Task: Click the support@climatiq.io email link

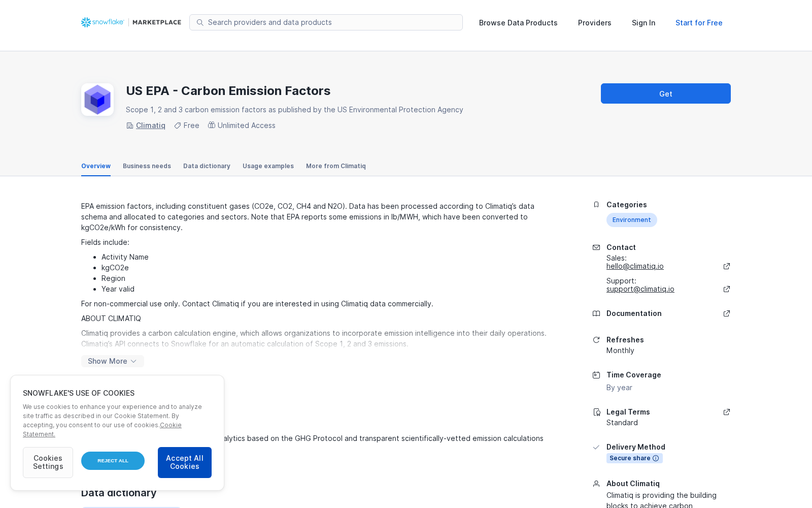Action: (x=640, y=289)
